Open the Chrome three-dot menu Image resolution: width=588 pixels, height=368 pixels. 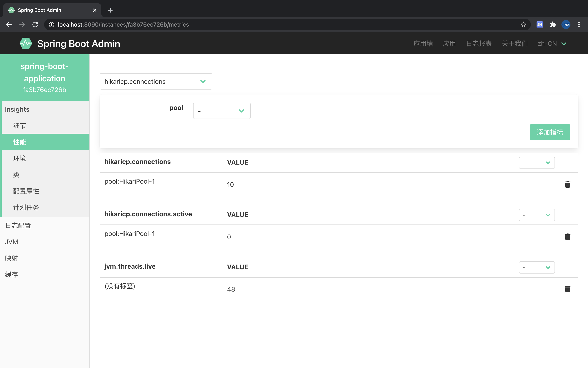pyautogui.click(x=579, y=25)
